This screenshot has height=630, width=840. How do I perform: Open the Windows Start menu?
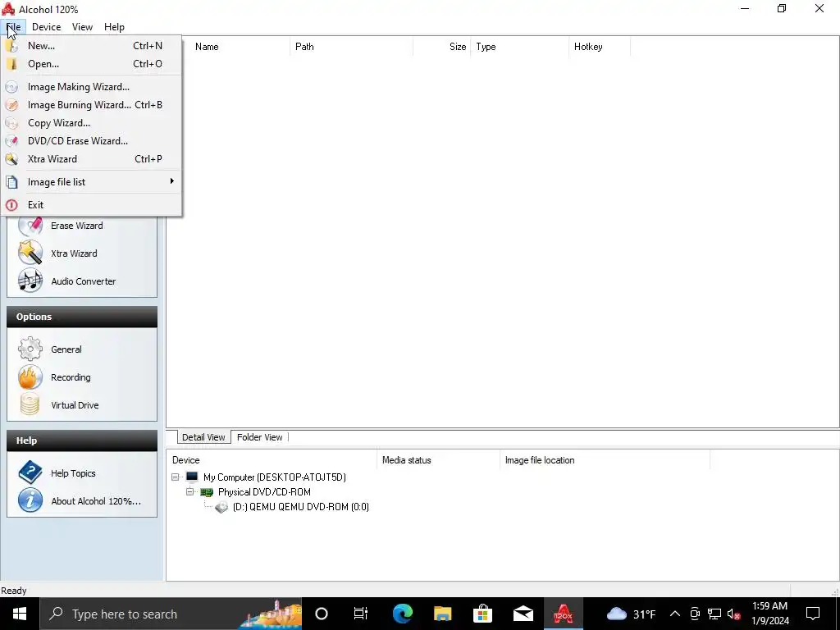[x=20, y=614]
